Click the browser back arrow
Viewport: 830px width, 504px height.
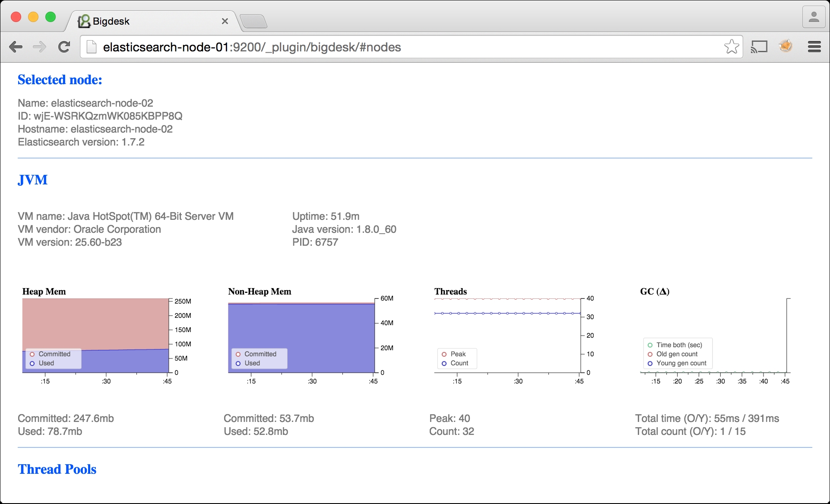pyautogui.click(x=16, y=47)
